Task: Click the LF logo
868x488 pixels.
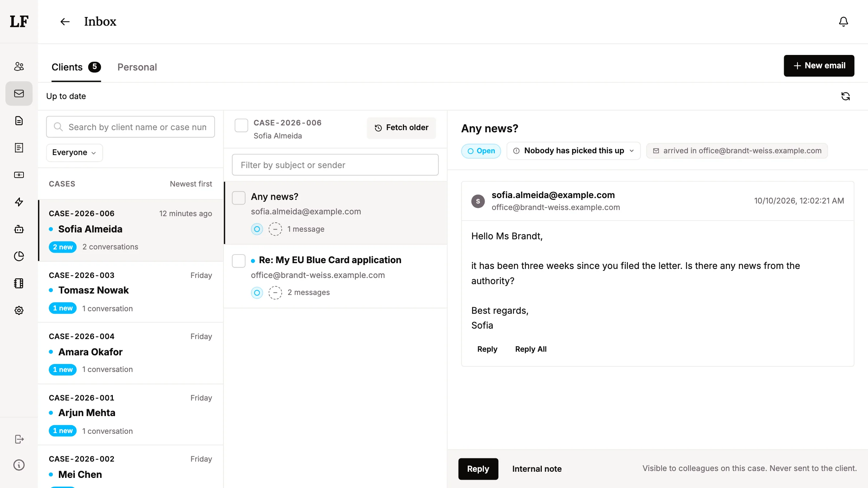Action: 19,22
